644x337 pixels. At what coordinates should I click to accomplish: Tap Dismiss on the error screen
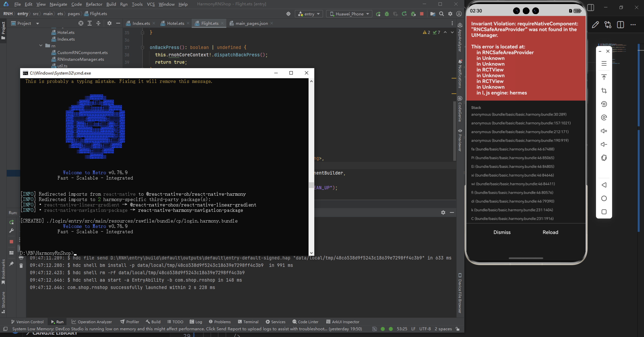point(502,232)
